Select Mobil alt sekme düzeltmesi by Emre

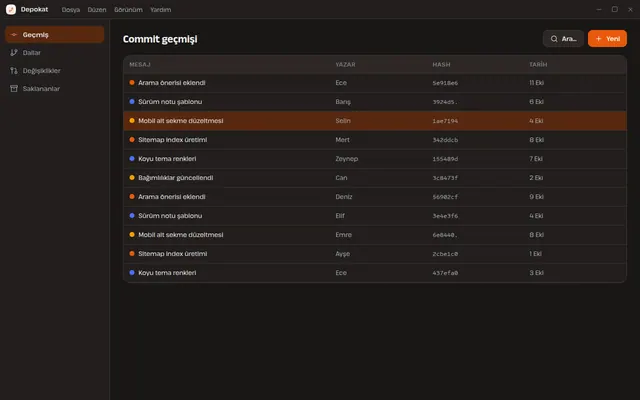[x=375, y=235]
